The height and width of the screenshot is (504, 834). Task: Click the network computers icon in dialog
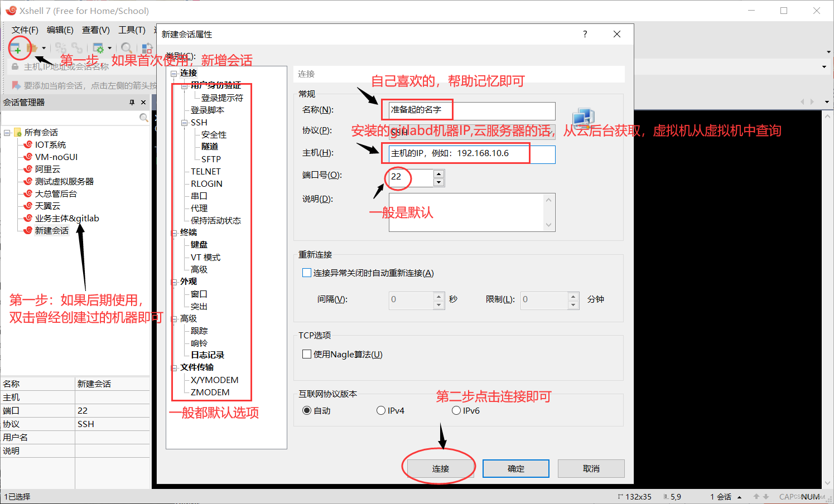[584, 118]
